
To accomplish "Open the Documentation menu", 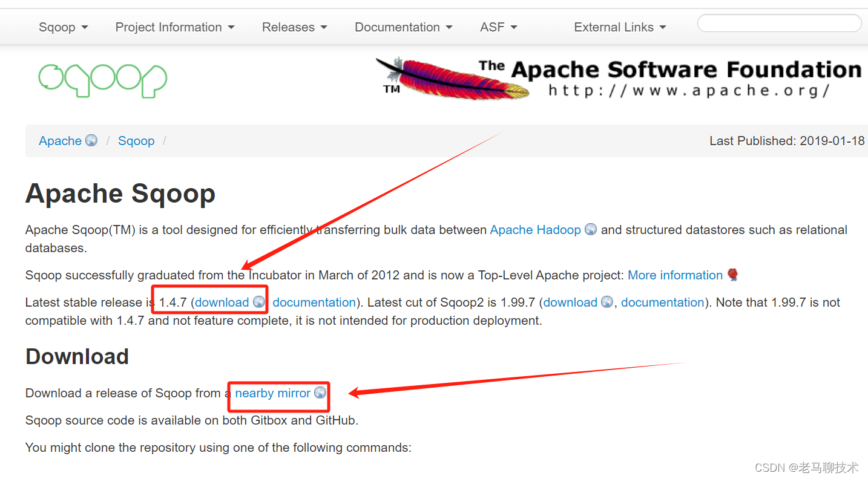I will [x=403, y=27].
